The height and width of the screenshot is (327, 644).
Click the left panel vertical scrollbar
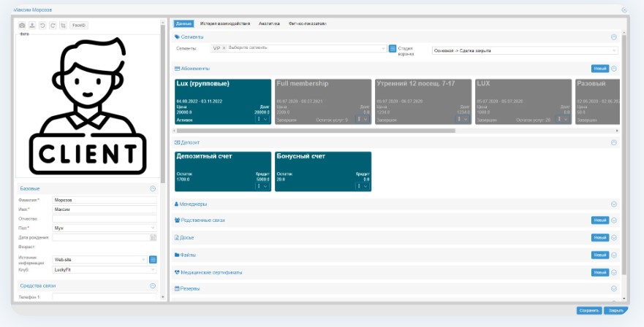point(163,104)
